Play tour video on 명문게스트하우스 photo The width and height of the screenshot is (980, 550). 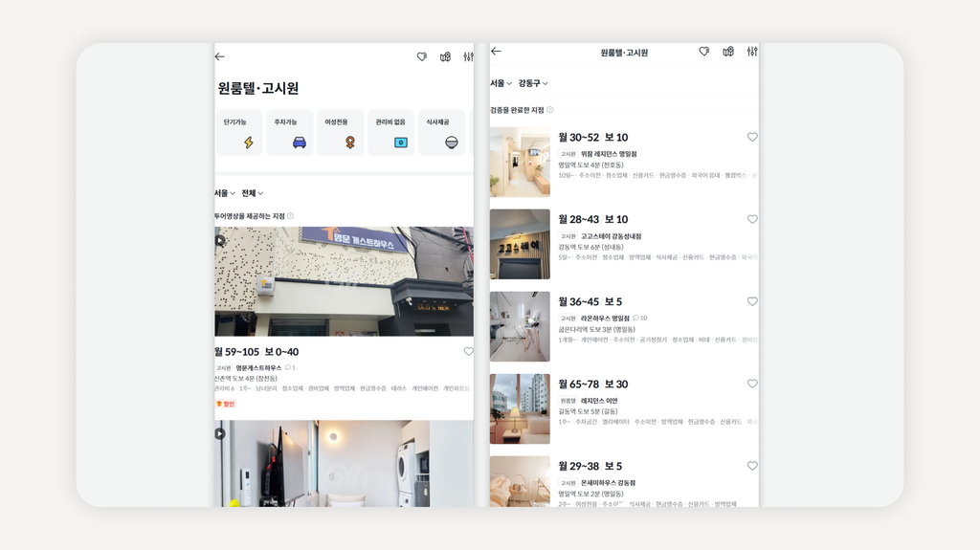click(220, 240)
